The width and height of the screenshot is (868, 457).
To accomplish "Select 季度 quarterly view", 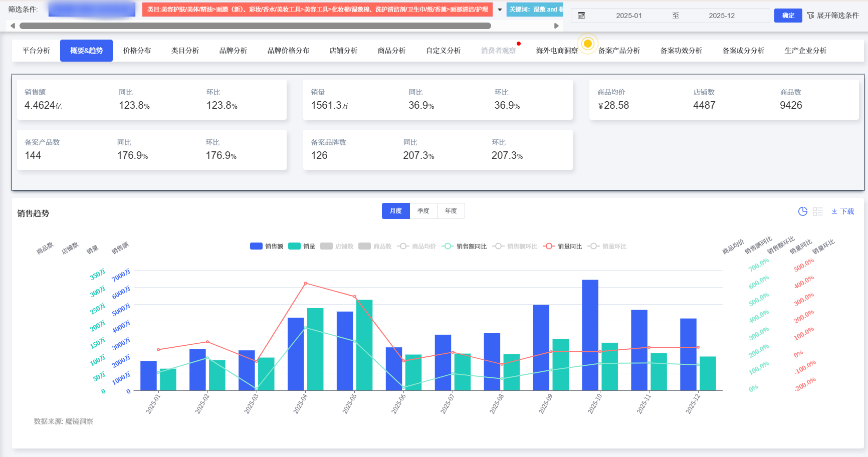I will (x=423, y=211).
